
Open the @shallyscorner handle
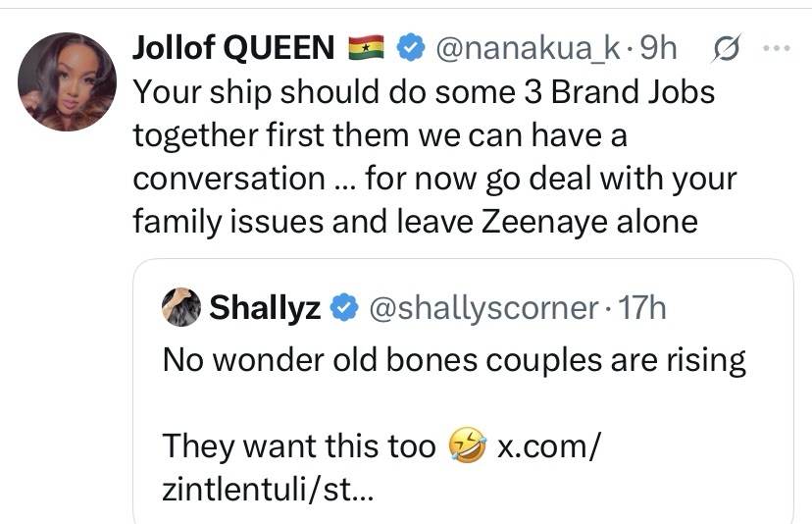pos(483,308)
